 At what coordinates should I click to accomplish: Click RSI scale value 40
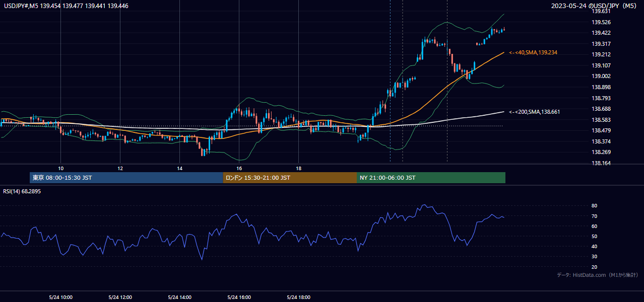(x=595, y=246)
